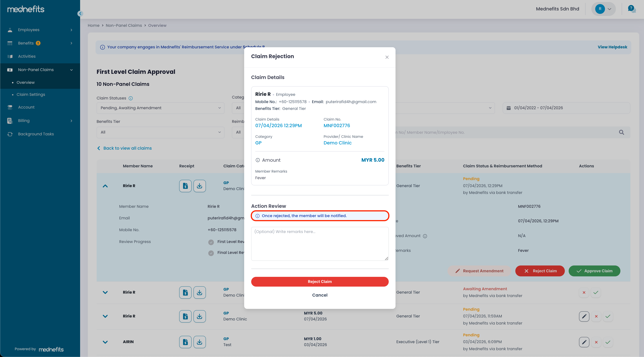Viewport: 644px width, 357px height.
Task: Open the help chat icon
Action: [631, 9]
